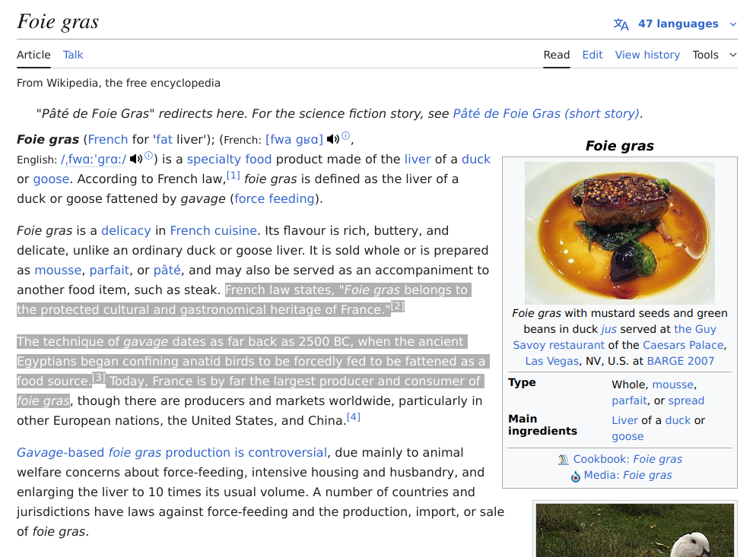Click citation reference [2]
This screenshot has height=557, width=756.
click(397, 306)
